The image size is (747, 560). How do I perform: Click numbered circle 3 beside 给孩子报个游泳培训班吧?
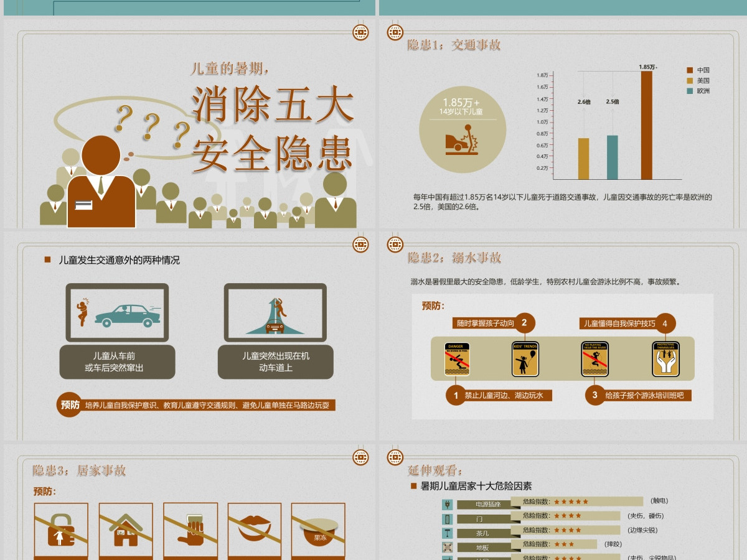[594, 395]
